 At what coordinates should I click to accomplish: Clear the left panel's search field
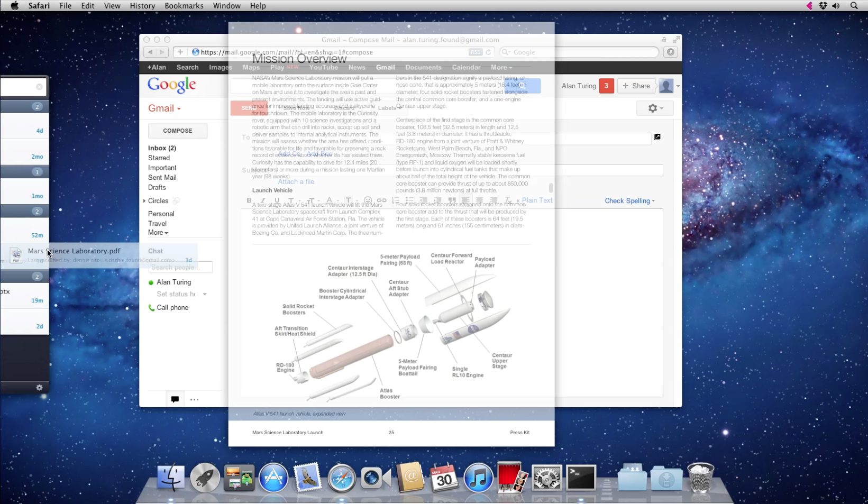pos(39,87)
